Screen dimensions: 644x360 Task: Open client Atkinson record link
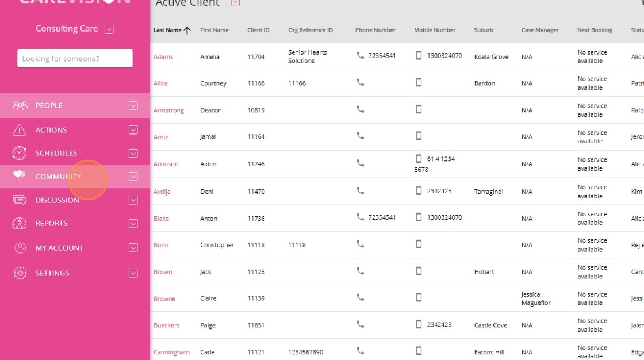[166, 164]
